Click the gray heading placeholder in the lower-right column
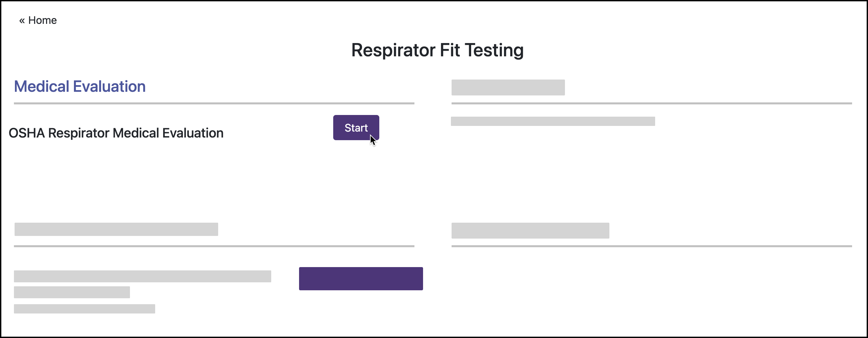Screen dimensions: 868x338 pyautogui.click(x=530, y=231)
